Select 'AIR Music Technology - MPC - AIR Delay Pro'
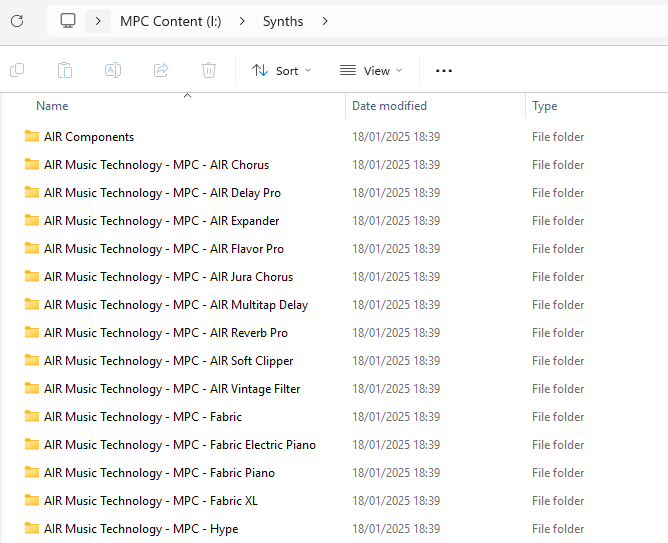Screen dimensions: 668x543 tap(162, 193)
